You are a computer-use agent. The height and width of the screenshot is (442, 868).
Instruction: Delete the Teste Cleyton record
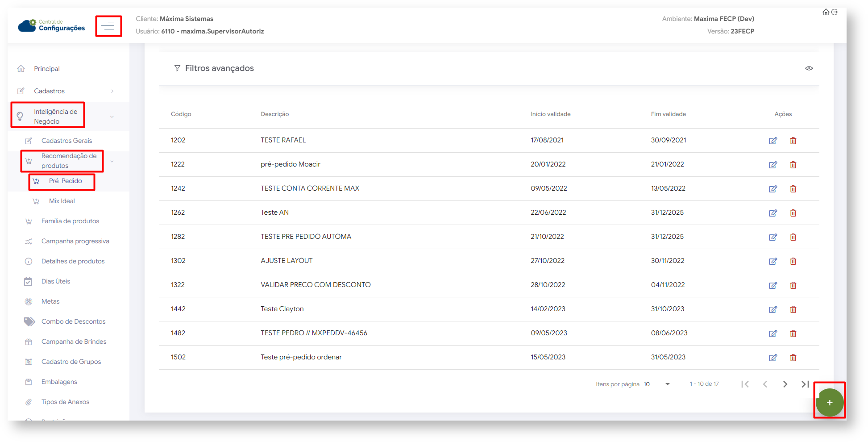pos(793,309)
